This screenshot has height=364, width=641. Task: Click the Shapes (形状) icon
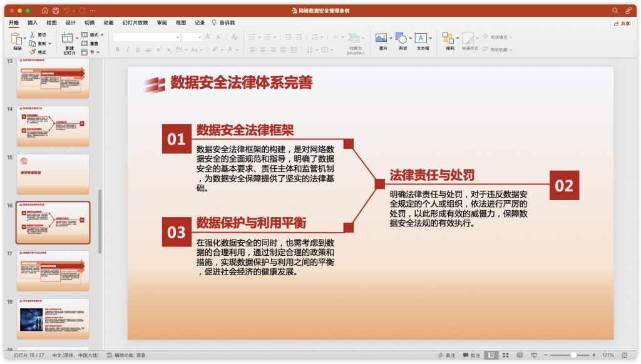pyautogui.click(x=401, y=39)
